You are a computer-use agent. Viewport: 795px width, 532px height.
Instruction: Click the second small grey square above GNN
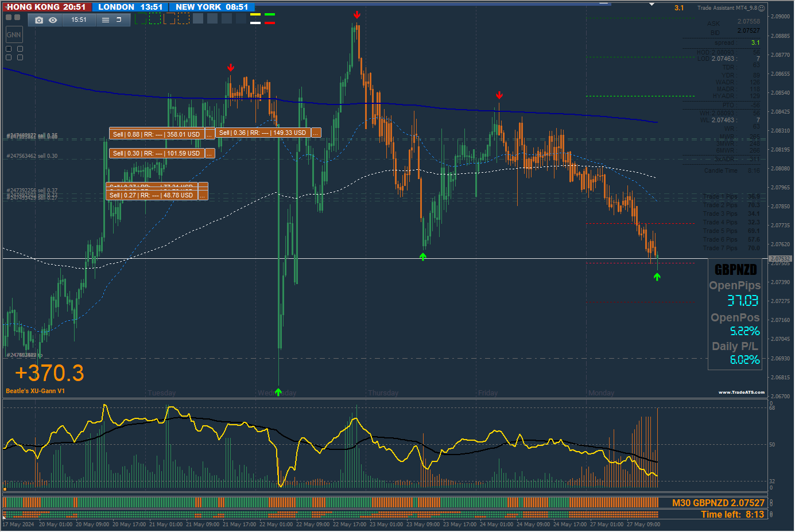pyautogui.click(x=17, y=17)
